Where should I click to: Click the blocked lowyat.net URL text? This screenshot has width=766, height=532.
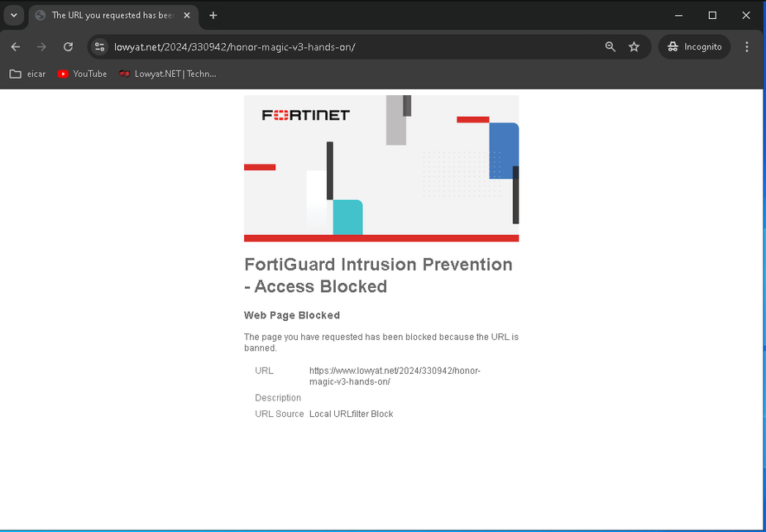395,376
